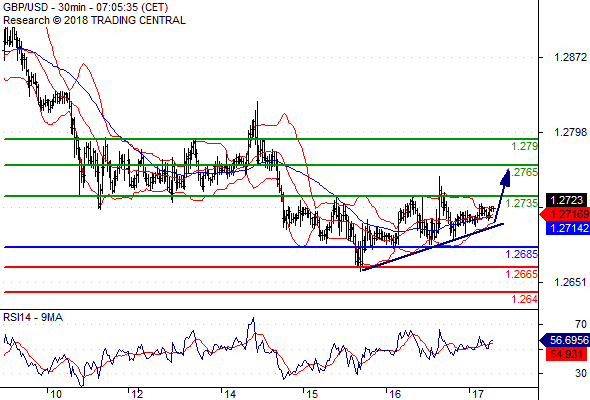Screen dimensions: 590x400
Task: Click date marker 16 on time axis
Action: pyautogui.click(x=395, y=394)
